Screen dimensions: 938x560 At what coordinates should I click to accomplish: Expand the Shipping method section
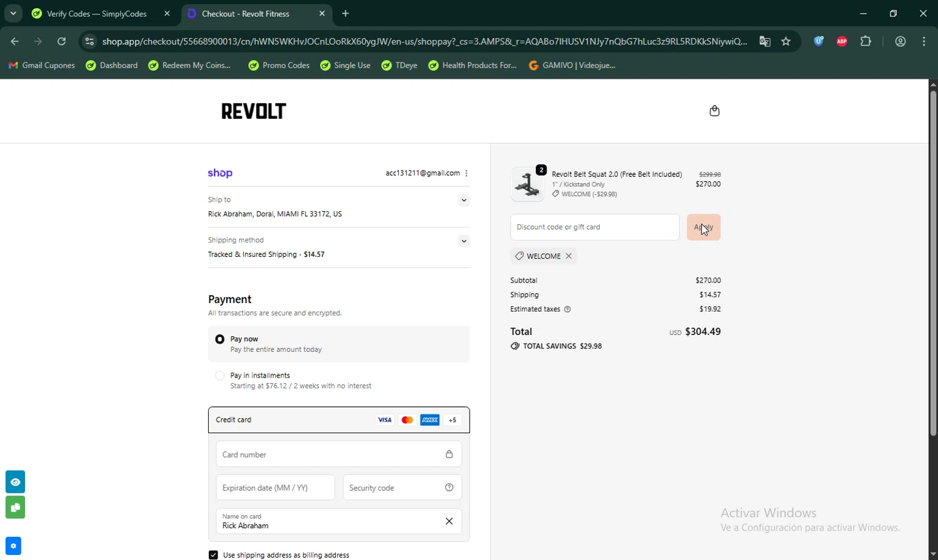[x=463, y=241]
